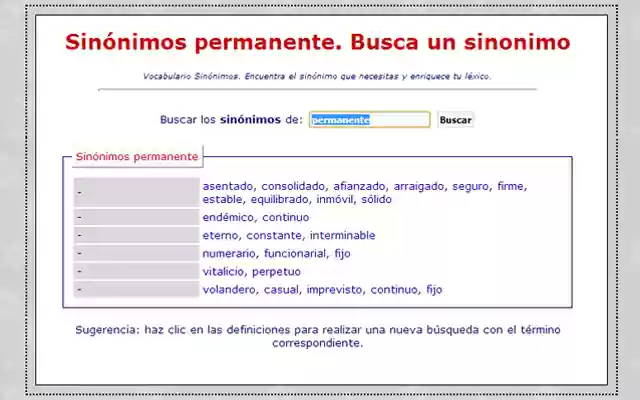Click 'fijo' next to funcionarial
The height and width of the screenshot is (400, 640).
coord(342,253)
